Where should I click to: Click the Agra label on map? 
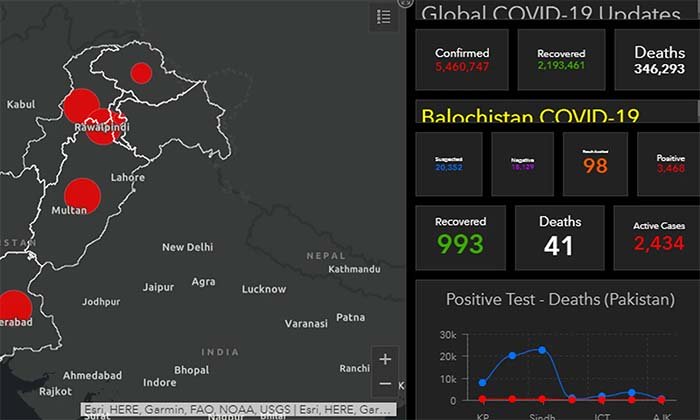204,282
